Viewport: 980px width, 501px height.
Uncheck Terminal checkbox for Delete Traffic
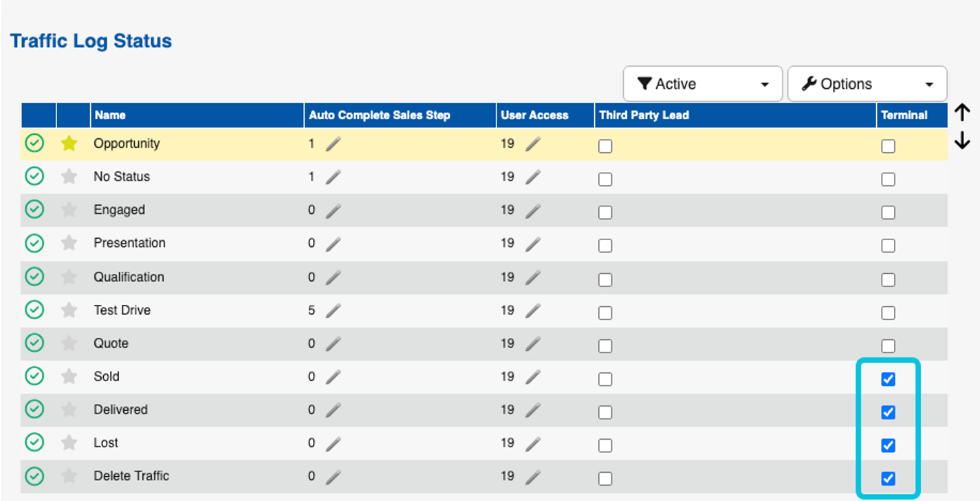pos(888,478)
